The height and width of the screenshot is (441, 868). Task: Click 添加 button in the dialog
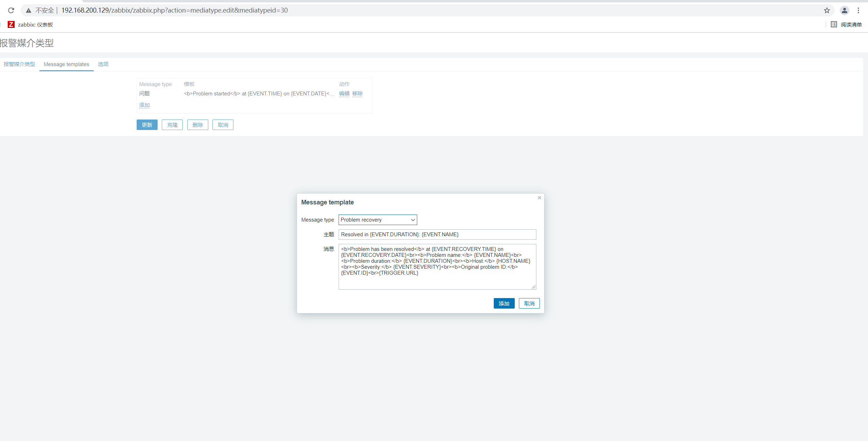coord(504,303)
